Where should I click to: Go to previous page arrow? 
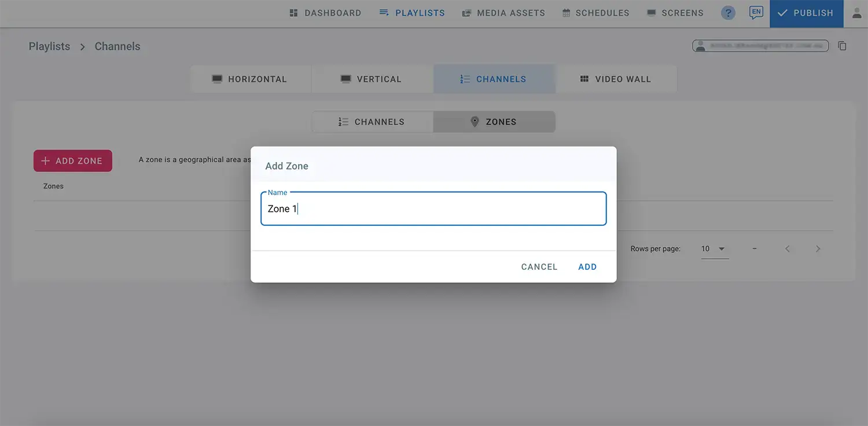click(x=788, y=249)
